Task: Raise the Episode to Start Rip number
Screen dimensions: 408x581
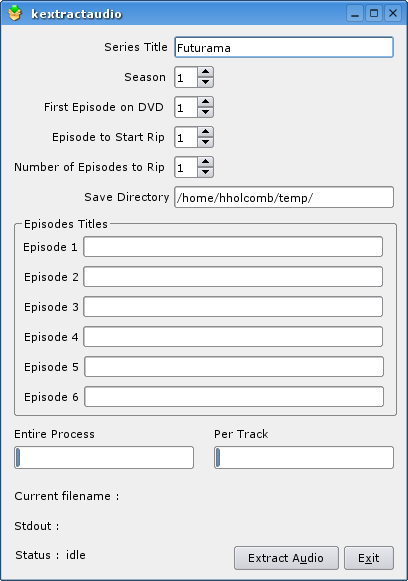Action: (205, 132)
